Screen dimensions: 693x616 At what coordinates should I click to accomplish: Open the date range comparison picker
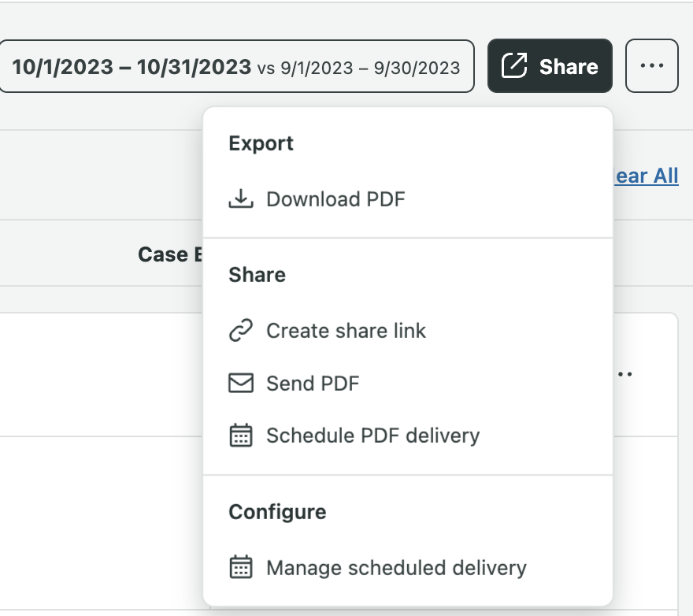point(236,66)
